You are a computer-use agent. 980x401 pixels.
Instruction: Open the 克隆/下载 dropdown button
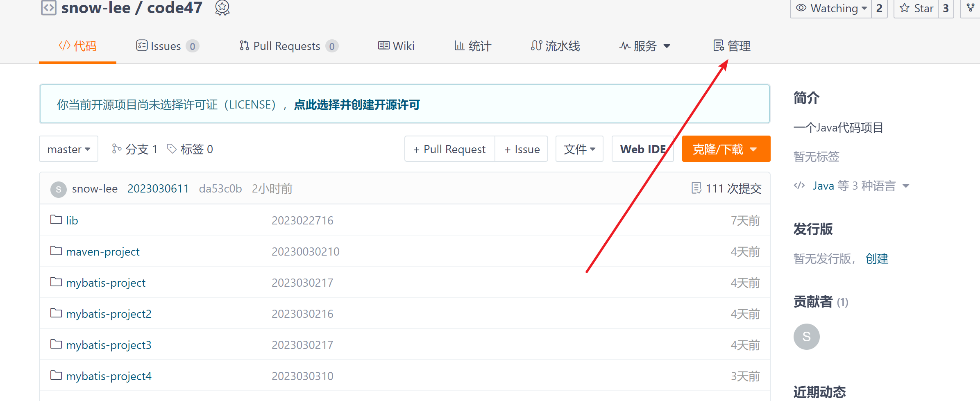pos(726,149)
